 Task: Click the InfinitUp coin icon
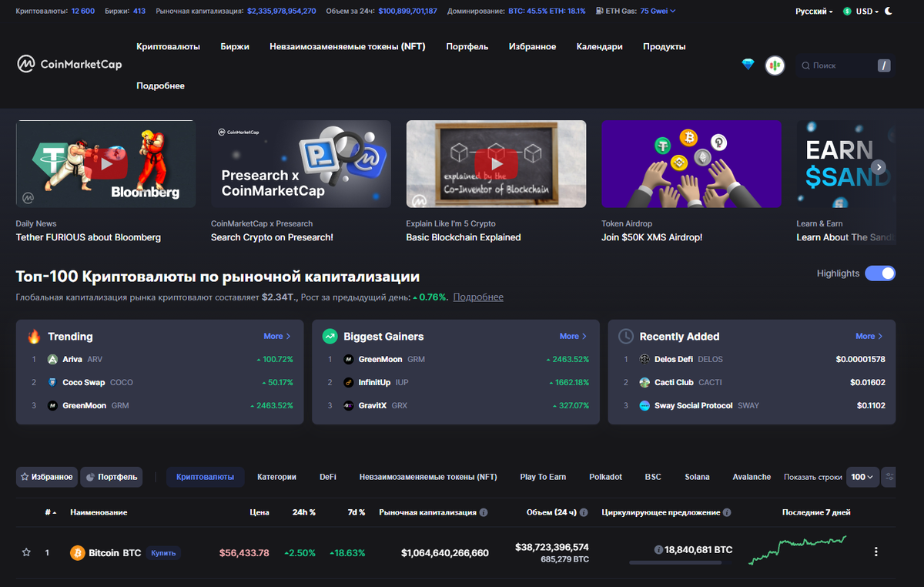pos(349,382)
